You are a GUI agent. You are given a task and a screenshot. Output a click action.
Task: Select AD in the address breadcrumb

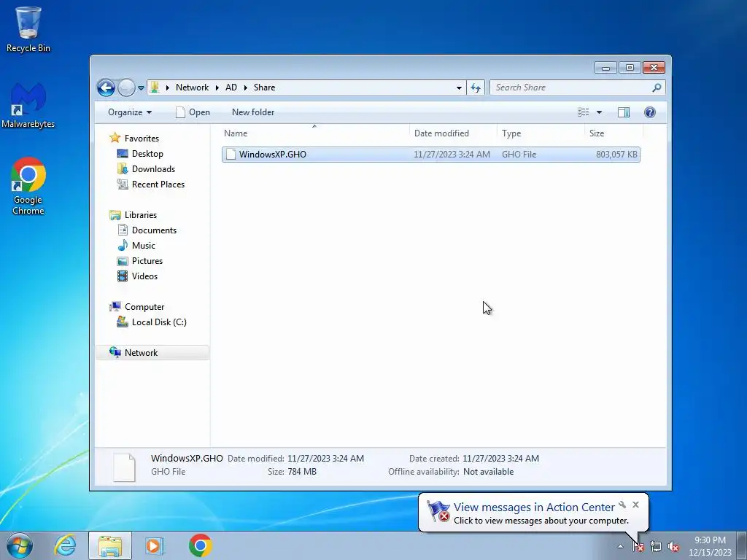(x=231, y=87)
